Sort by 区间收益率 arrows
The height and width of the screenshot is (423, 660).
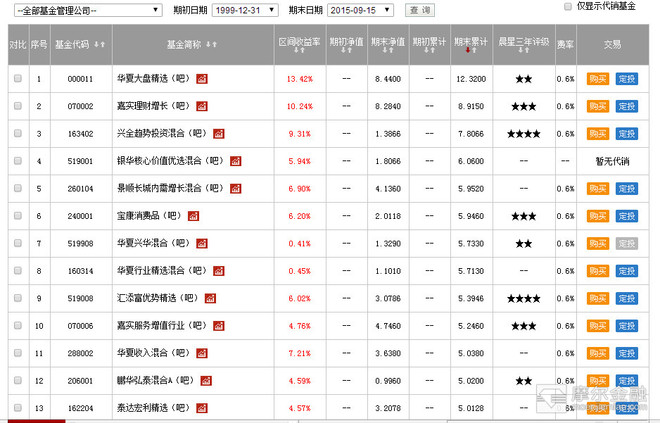pos(299,50)
